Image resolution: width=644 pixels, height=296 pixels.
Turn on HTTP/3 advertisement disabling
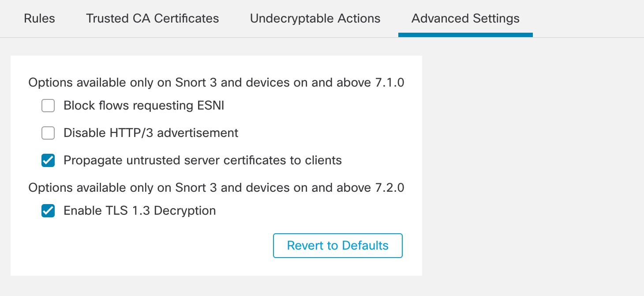click(48, 133)
